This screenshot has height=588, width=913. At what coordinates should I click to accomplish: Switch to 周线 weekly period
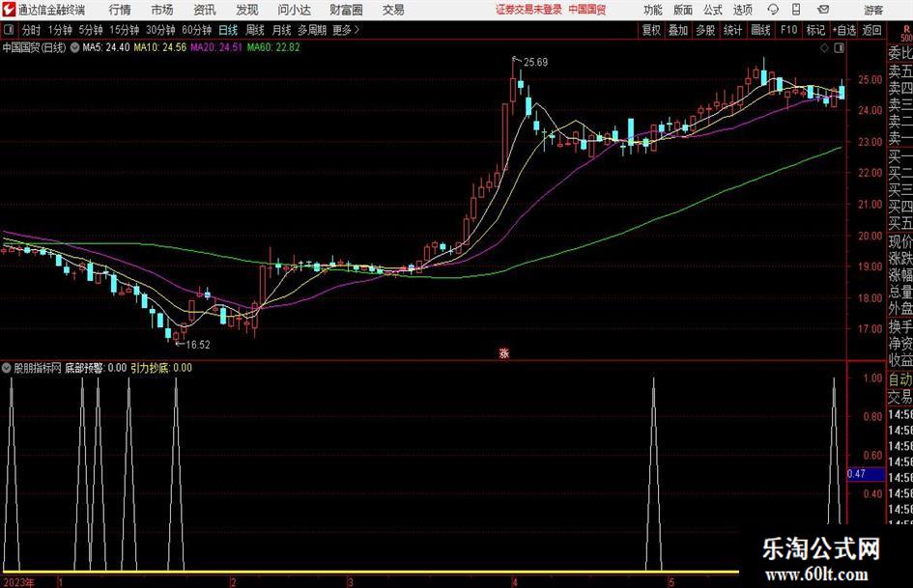[254, 30]
